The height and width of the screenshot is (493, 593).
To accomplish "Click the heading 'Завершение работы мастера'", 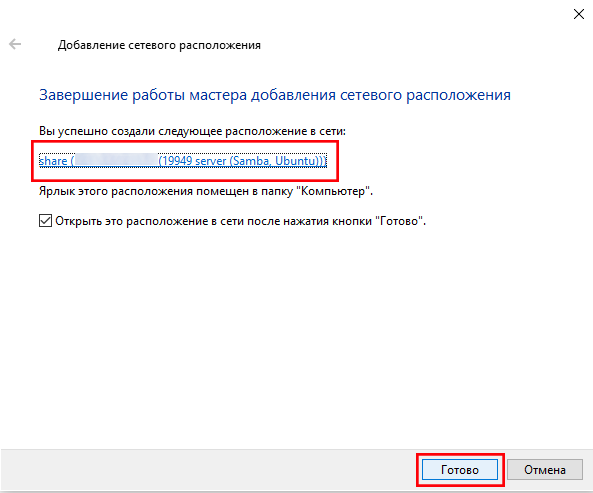I will coord(143,95).
